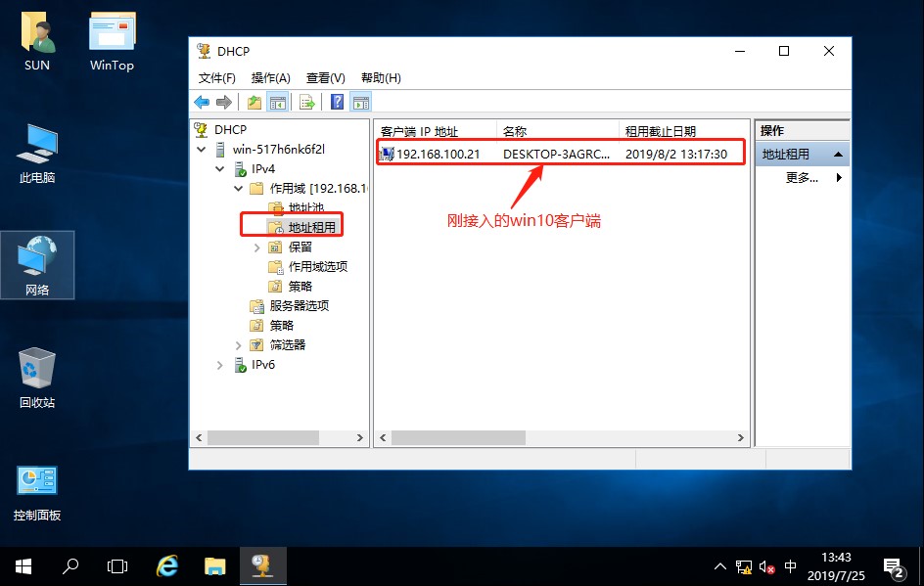Click the list pane horizontal scrollbar thumb
Image resolution: width=924 pixels, height=586 pixels.
click(458, 437)
